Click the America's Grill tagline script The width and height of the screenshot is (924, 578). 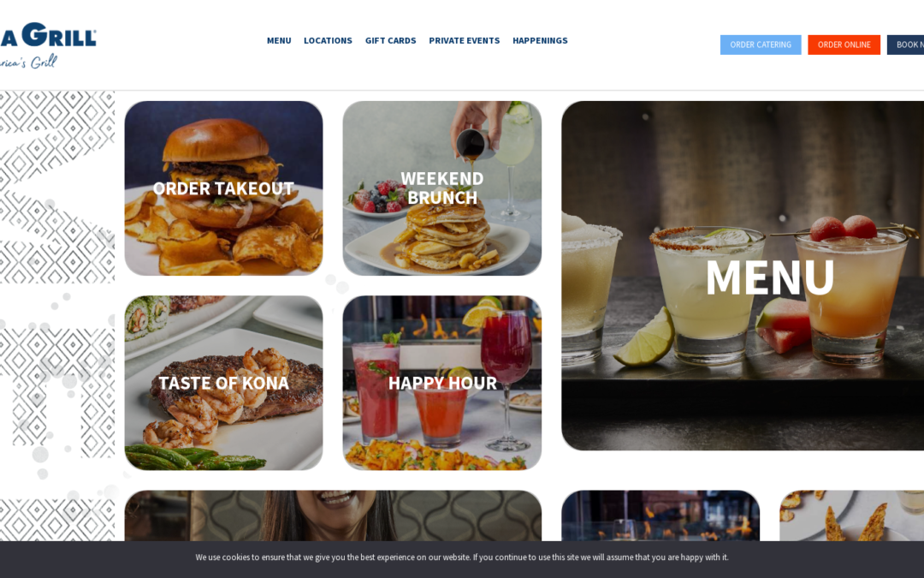(x=28, y=62)
